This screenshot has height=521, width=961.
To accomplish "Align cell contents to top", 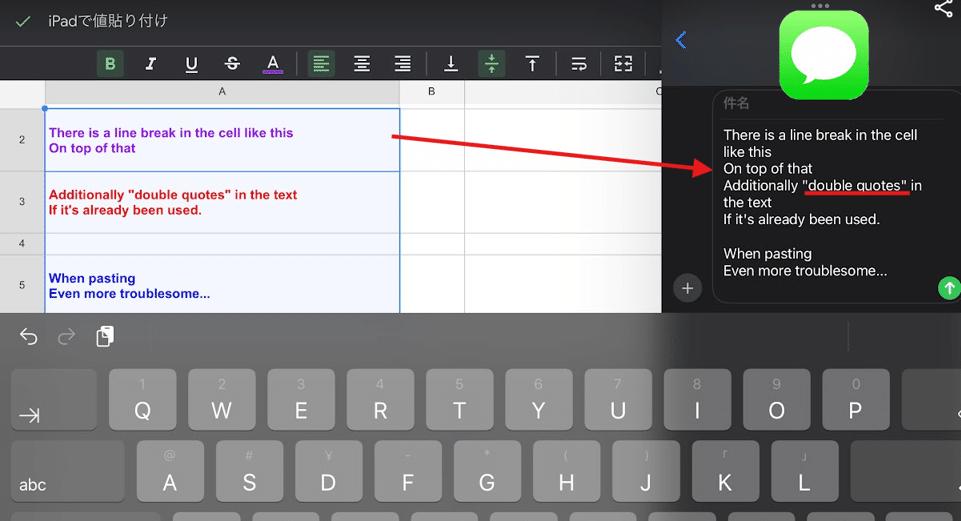I will point(532,64).
